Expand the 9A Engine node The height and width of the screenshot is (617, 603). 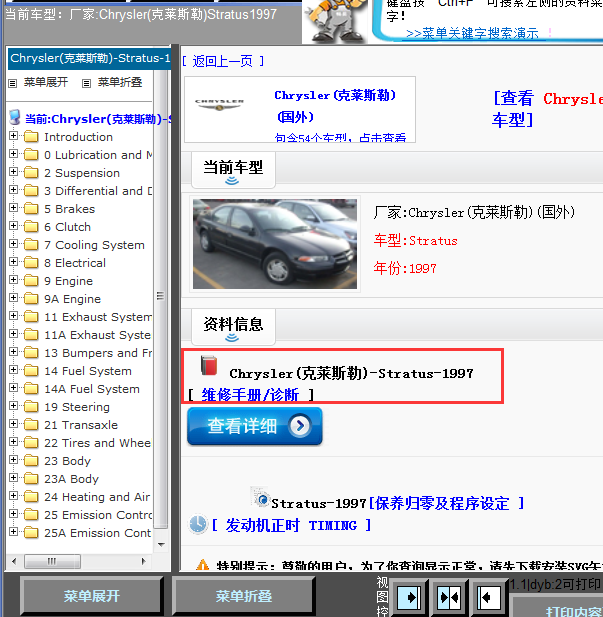click(13, 298)
